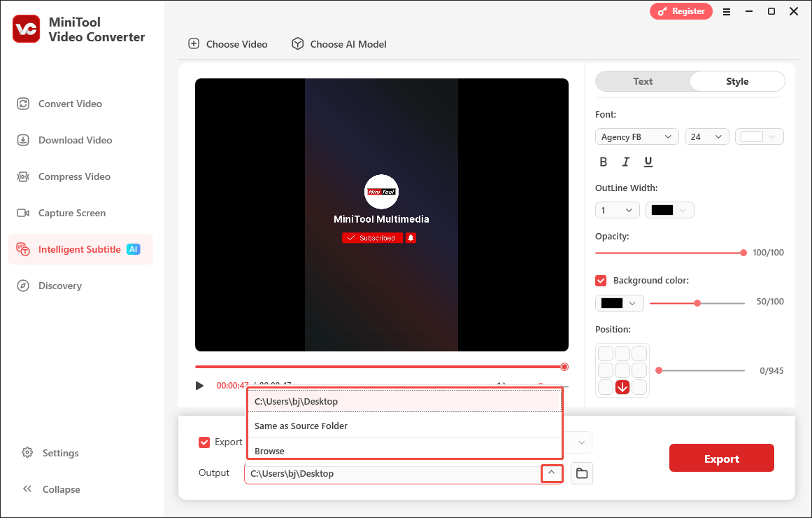The width and height of the screenshot is (812, 518).
Task: Collapse the sidebar using the Collapse button
Action: tap(51, 489)
